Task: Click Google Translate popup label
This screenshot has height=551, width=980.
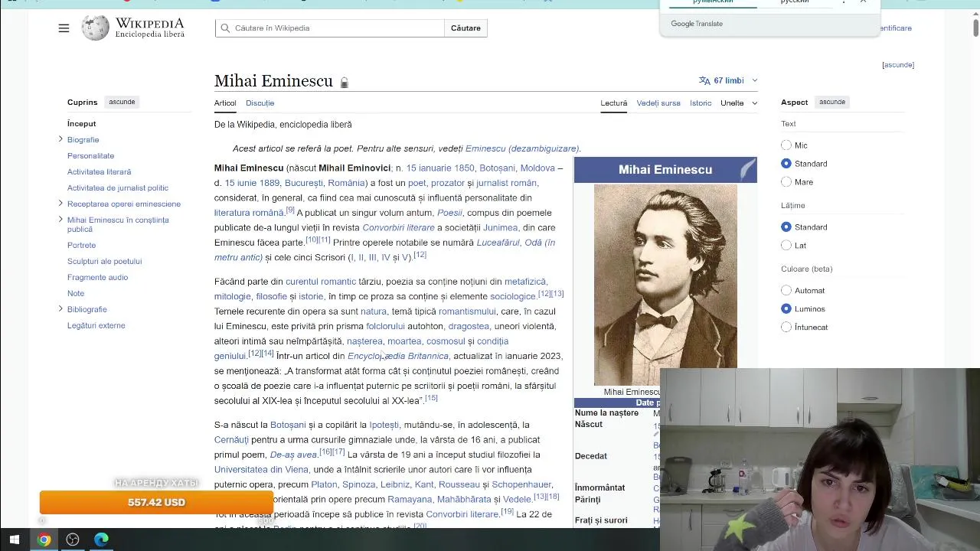Action: (697, 24)
